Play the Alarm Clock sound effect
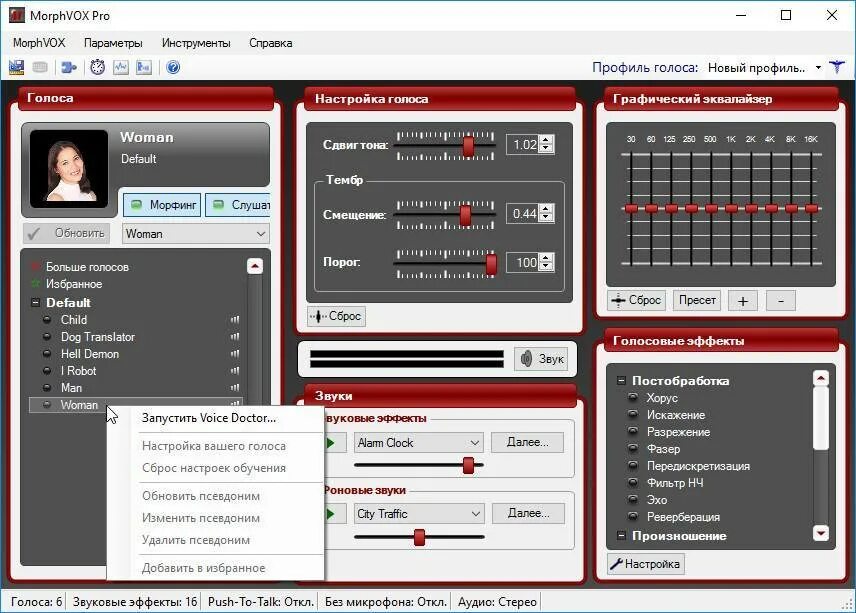Image resolution: width=856 pixels, height=613 pixels. (334, 443)
